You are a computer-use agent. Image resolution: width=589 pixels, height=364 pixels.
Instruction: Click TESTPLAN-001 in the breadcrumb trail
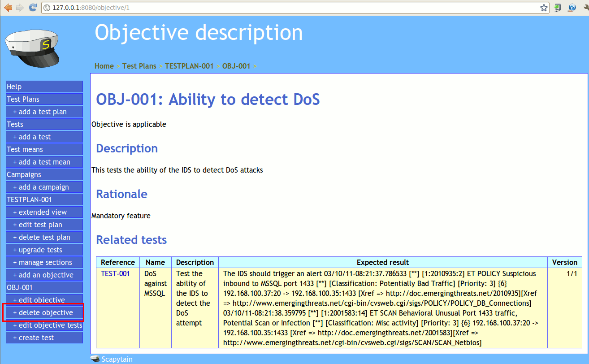click(x=189, y=66)
